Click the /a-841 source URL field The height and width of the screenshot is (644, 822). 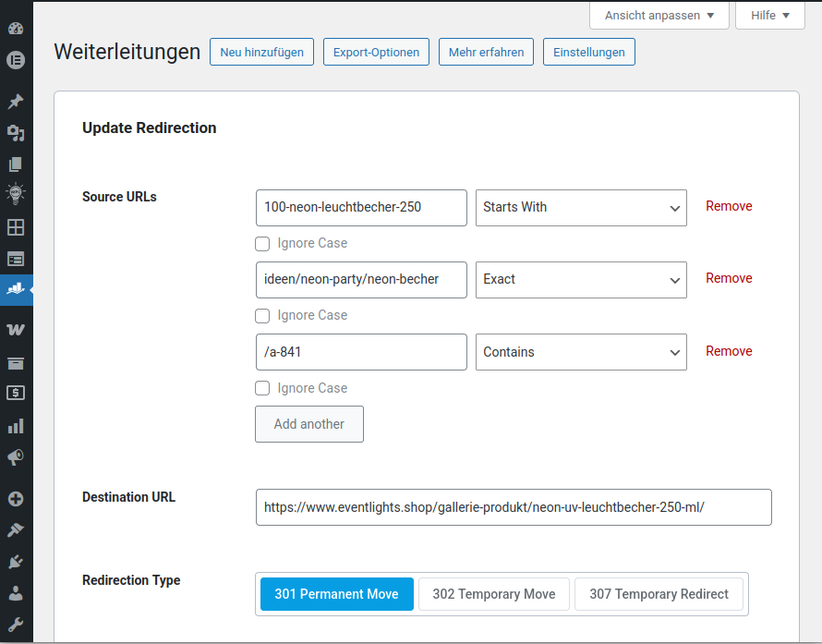pyautogui.click(x=361, y=352)
